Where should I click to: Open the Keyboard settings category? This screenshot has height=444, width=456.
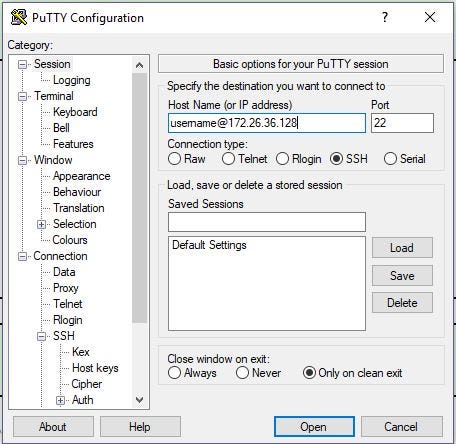[x=75, y=112]
